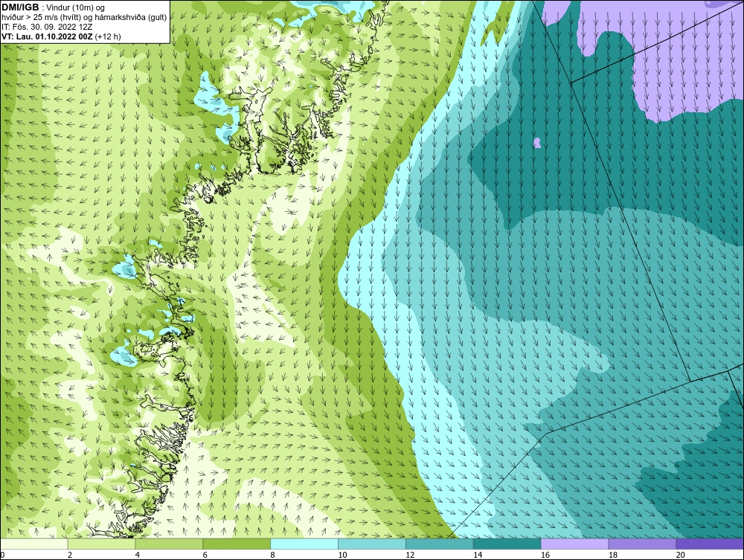
Task: Click the 2–4 m/s light green swatch
Action: (x=101, y=544)
